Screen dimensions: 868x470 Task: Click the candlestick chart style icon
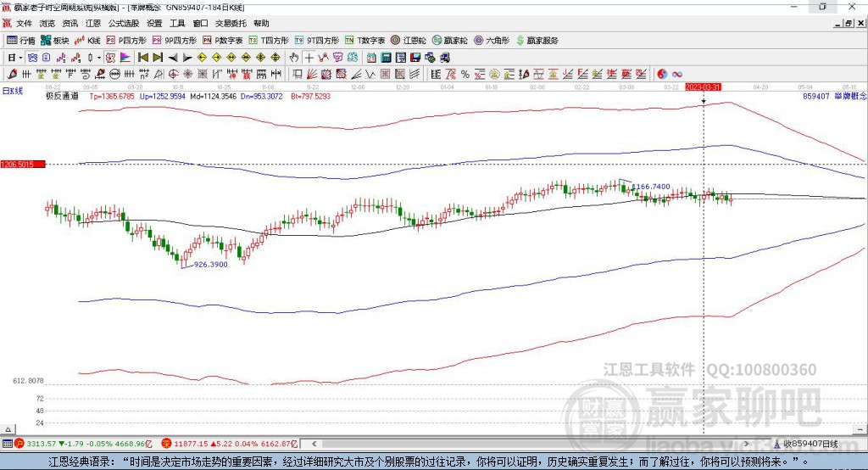(90, 58)
